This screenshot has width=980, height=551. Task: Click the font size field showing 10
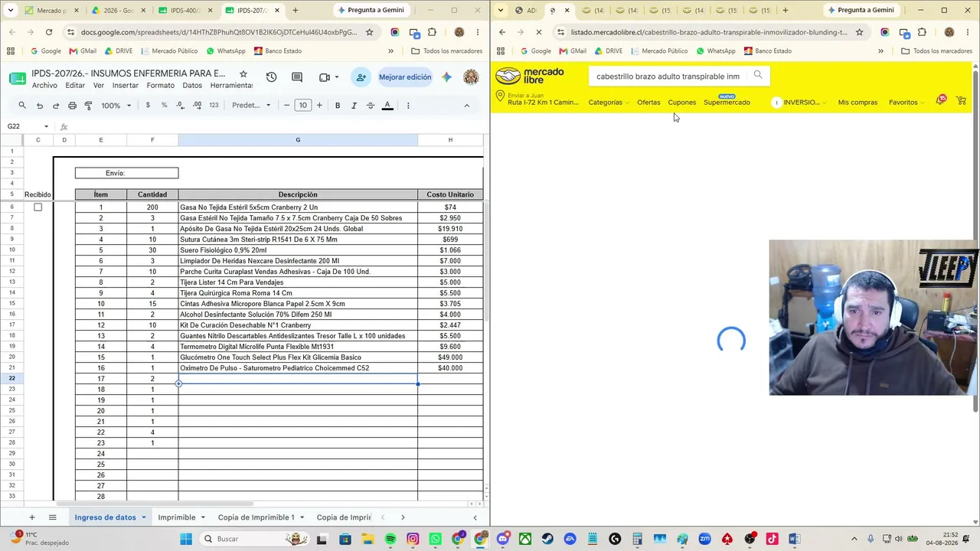303,106
